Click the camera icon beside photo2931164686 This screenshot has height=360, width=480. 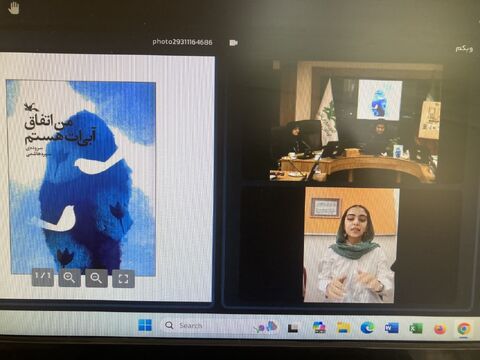click(234, 43)
